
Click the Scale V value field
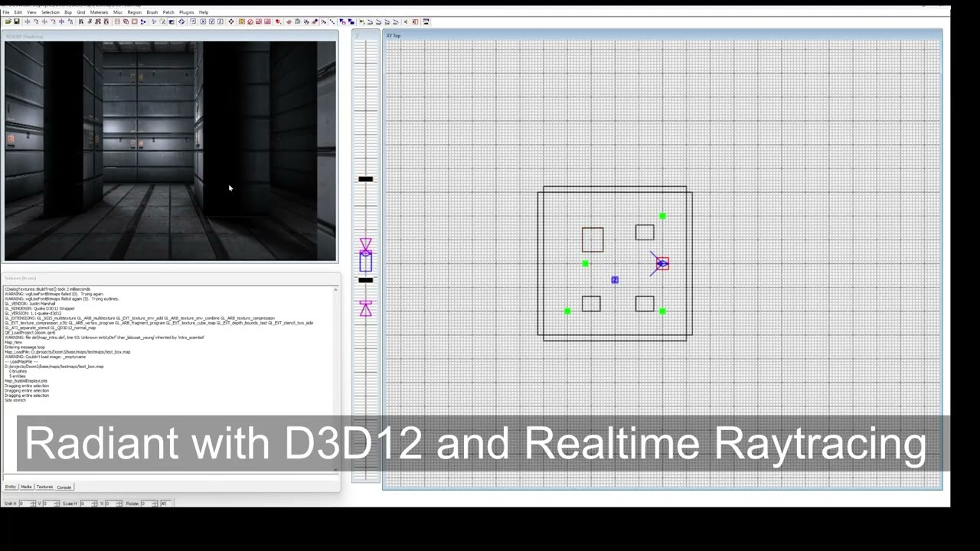pyautogui.click(x=111, y=504)
